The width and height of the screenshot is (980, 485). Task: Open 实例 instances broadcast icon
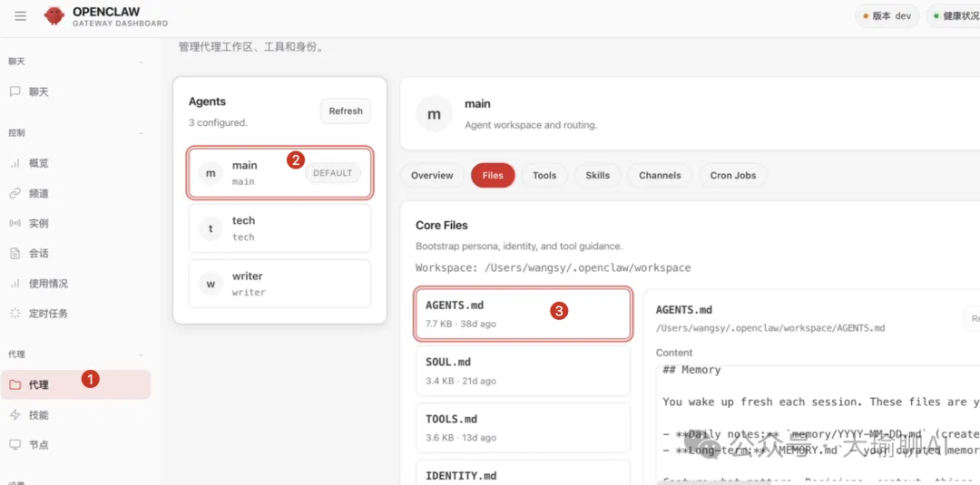coord(15,223)
